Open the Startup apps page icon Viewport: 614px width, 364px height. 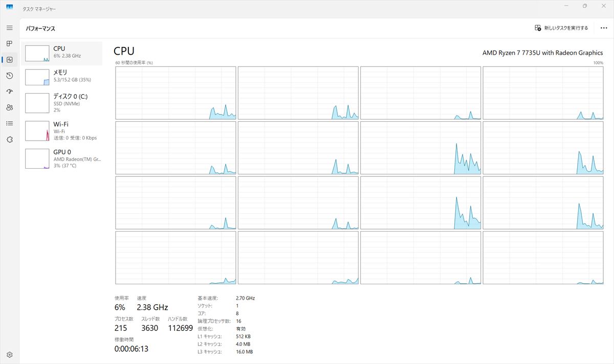[x=9, y=92]
